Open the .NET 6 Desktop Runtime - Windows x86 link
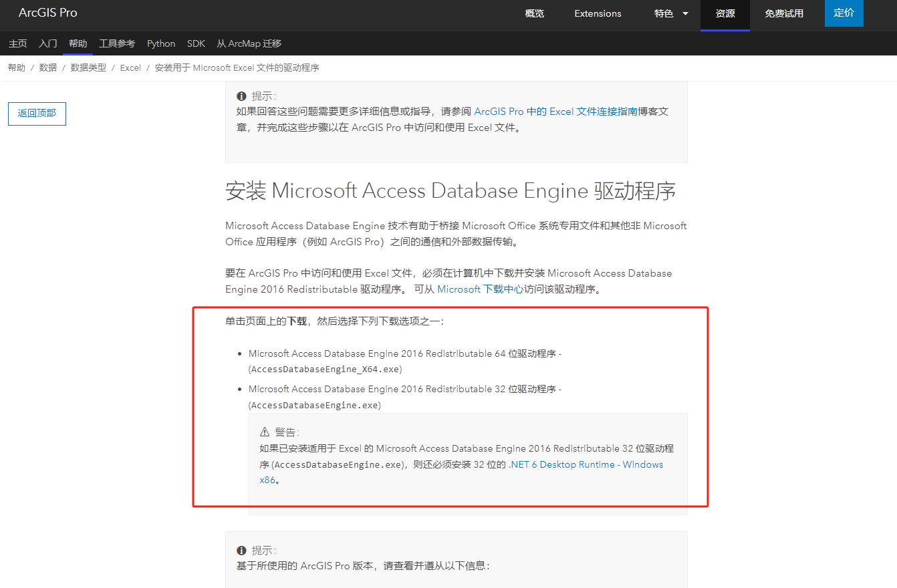The height and width of the screenshot is (588, 897). pos(461,472)
